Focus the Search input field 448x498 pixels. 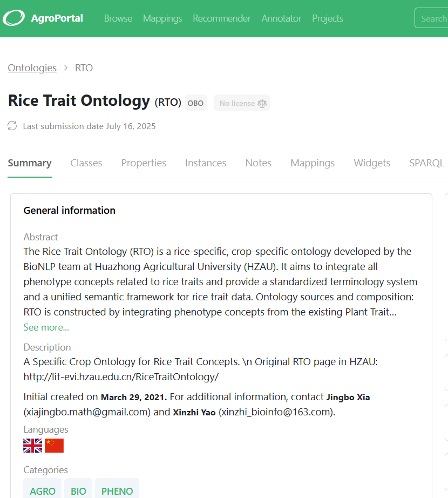click(x=432, y=18)
